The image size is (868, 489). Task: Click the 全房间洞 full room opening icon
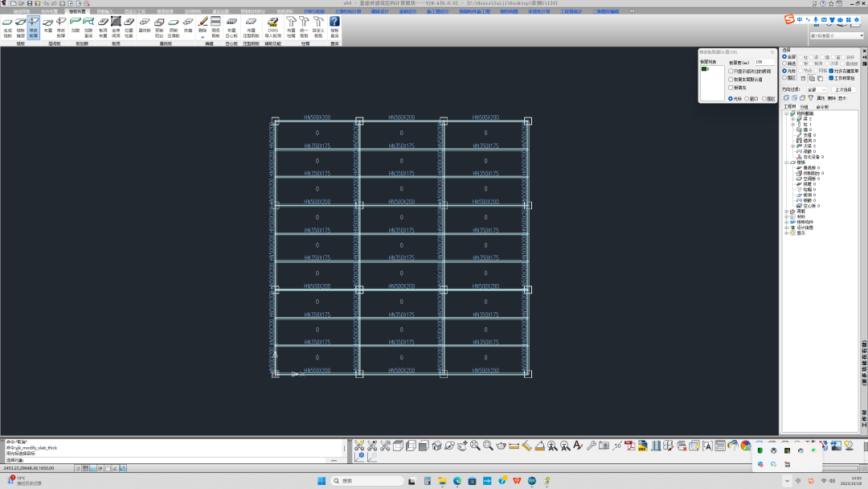pyautogui.click(x=116, y=27)
